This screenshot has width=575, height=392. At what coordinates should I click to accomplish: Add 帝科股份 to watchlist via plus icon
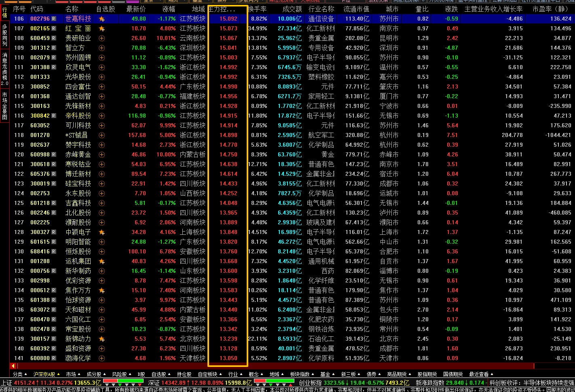(101, 116)
